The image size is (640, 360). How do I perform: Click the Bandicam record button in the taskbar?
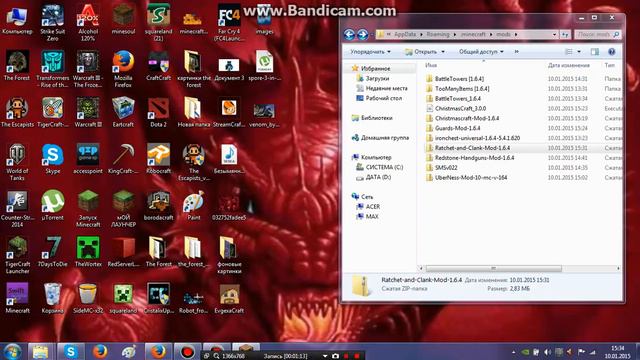(x=187, y=351)
